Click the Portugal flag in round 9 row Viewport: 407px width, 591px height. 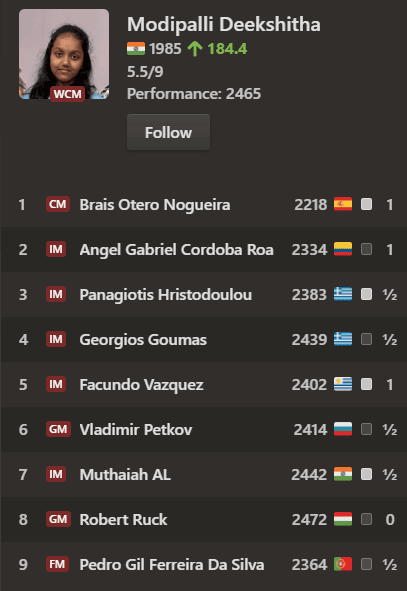[343, 564]
